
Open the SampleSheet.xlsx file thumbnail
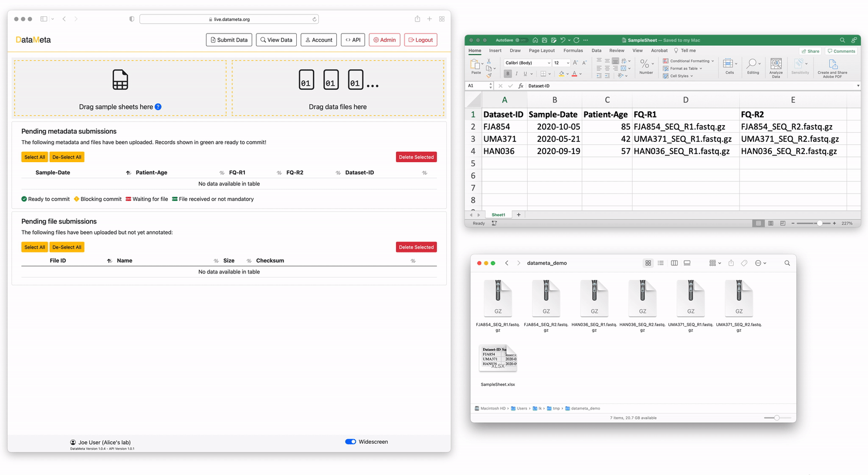coord(498,359)
